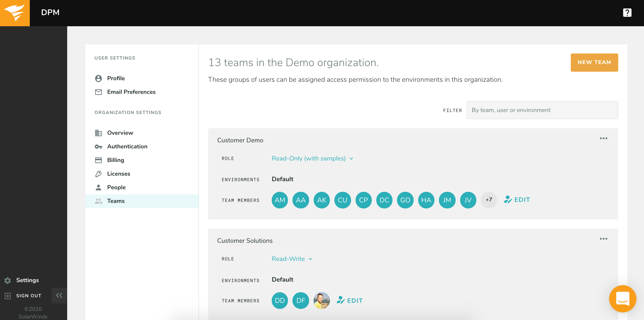This screenshot has height=320, width=644.
Task: Edit Customer Demo team members
Action: [517, 200]
